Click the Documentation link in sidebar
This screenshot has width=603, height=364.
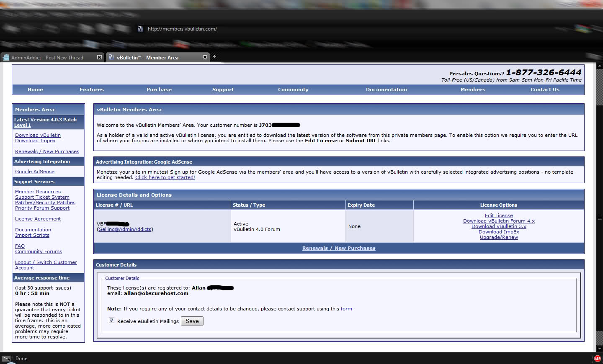coord(33,230)
